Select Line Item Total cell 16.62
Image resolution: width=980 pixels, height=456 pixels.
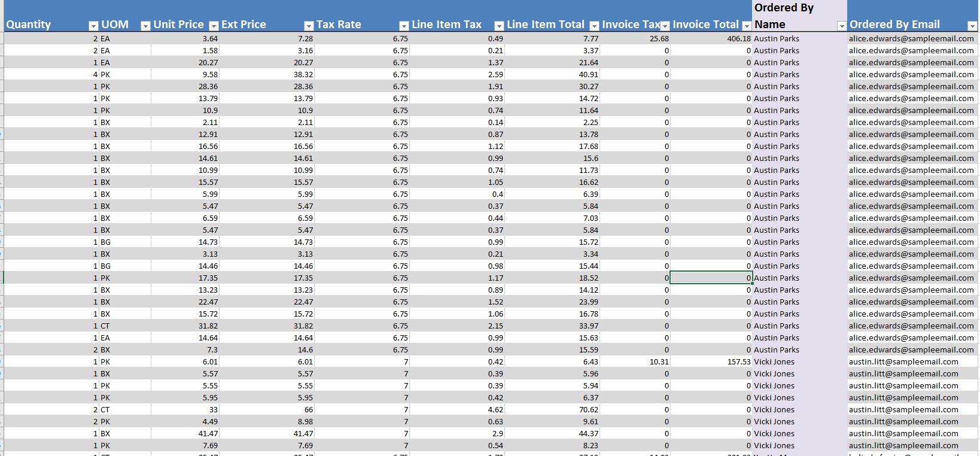552,182
